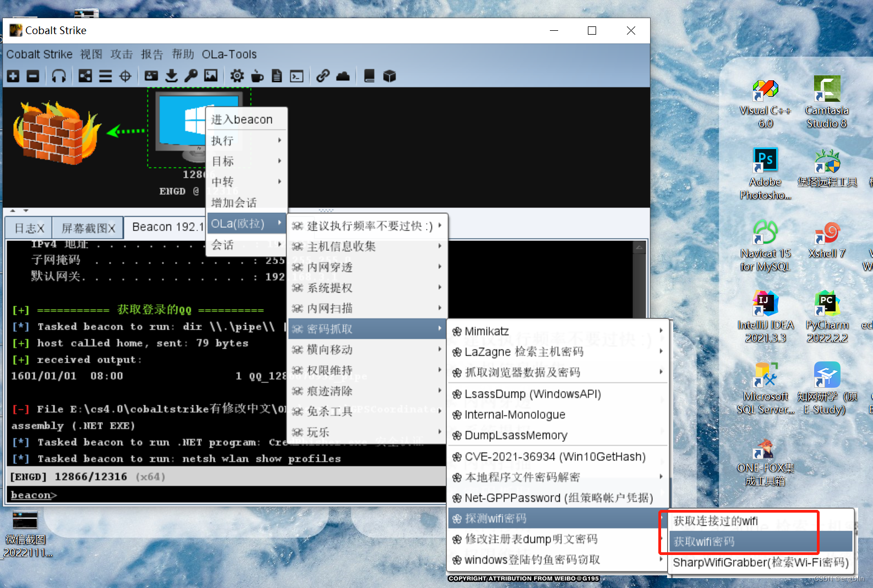The image size is (873, 588).
Task: Expand 内网穿透 submenu
Action: 367,267
